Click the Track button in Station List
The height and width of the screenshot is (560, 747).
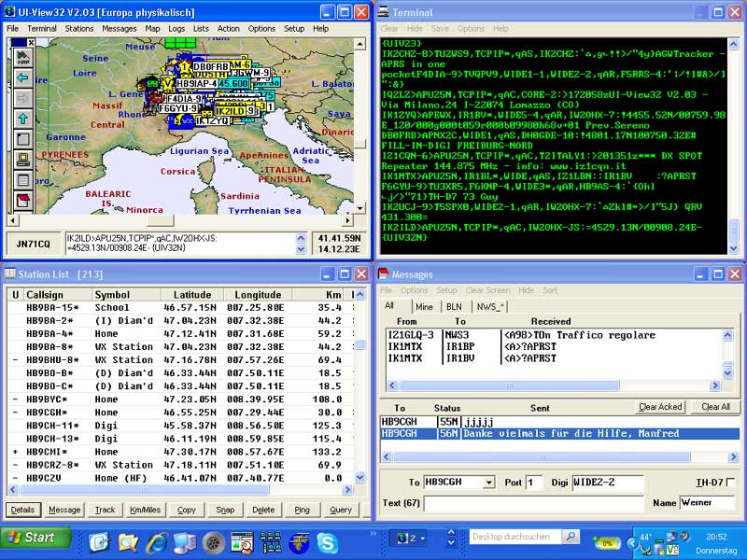(x=105, y=510)
